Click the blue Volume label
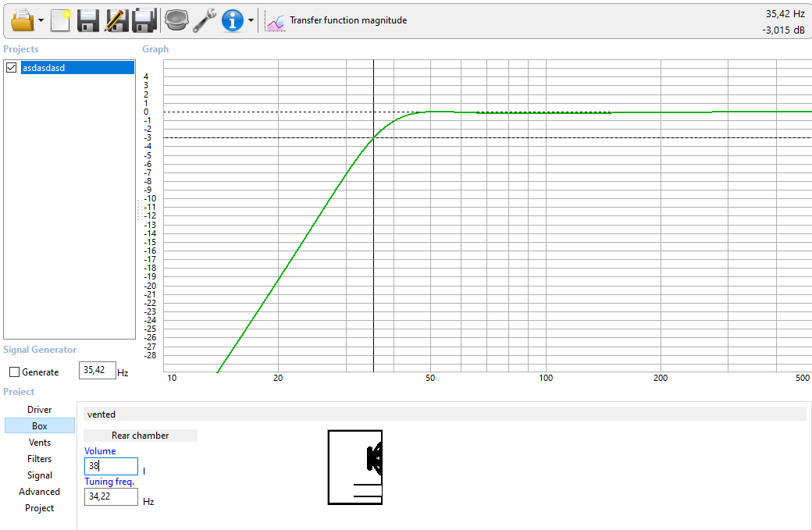 [100, 451]
